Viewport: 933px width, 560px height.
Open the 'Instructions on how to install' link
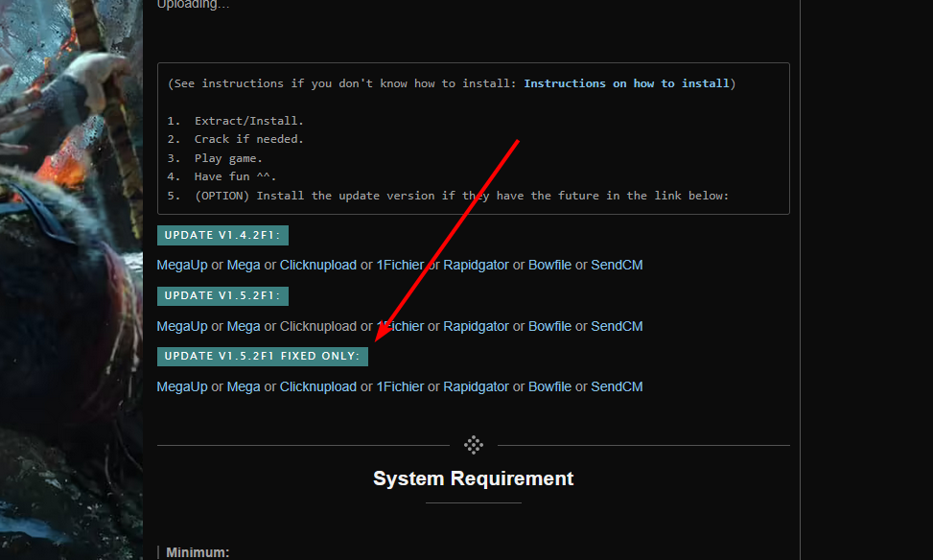pyautogui.click(x=626, y=83)
